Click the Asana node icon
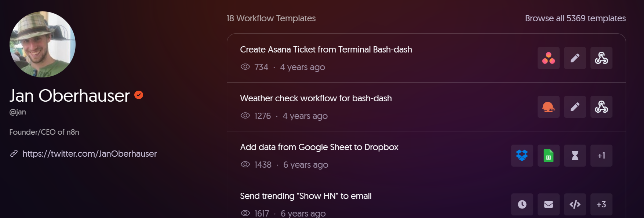Viewport: 644px width, 218px height. coord(548,58)
